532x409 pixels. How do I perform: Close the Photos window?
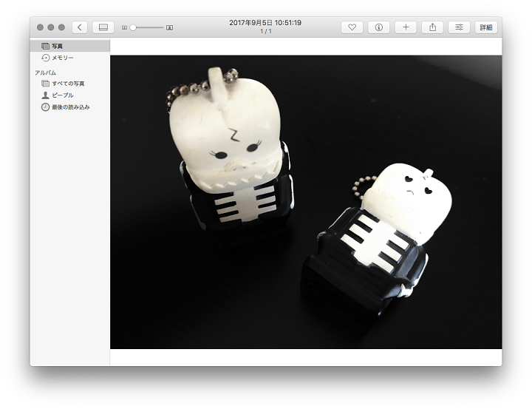(40, 27)
